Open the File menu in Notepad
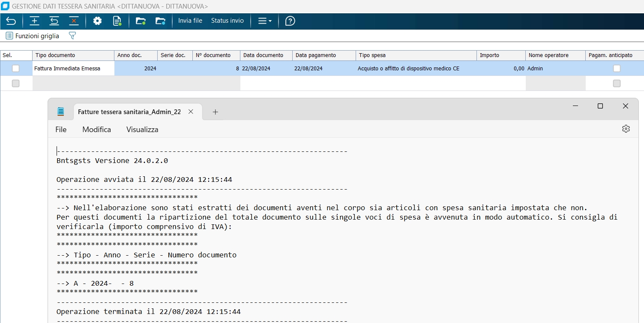This screenshot has height=323, width=644. [61, 130]
